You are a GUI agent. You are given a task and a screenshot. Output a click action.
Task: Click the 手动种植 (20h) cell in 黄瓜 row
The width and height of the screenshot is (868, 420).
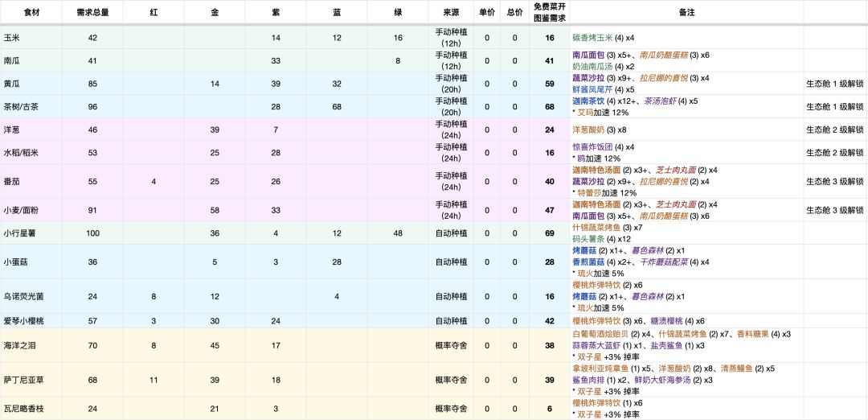click(451, 84)
